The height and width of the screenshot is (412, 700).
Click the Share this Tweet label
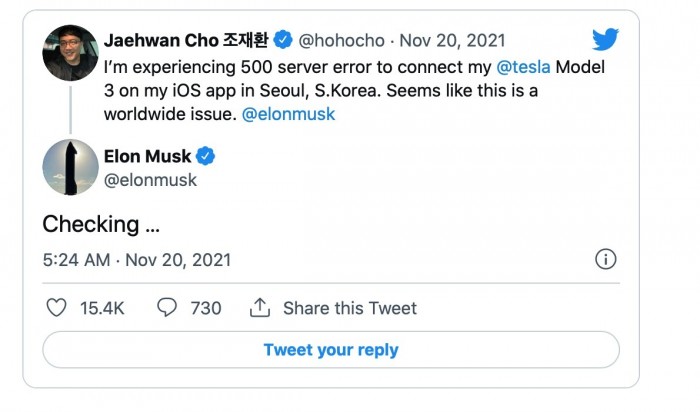click(349, 308)
